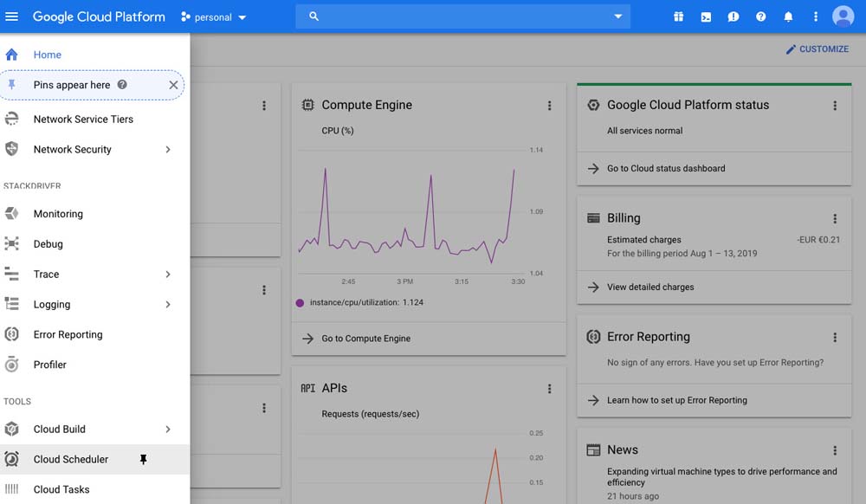This screenshot has width=866, height=504.
Task: Click the CUSTOMIZE button
Action: (817, 49)
